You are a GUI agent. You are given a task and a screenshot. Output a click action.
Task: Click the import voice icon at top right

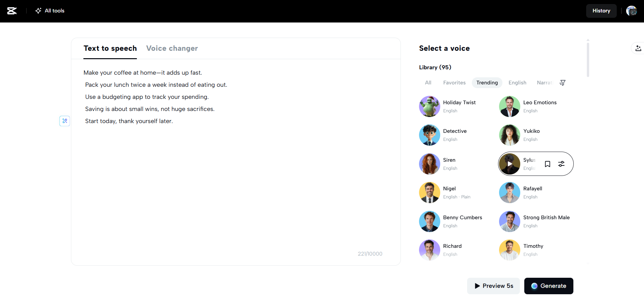click(638, 48)
